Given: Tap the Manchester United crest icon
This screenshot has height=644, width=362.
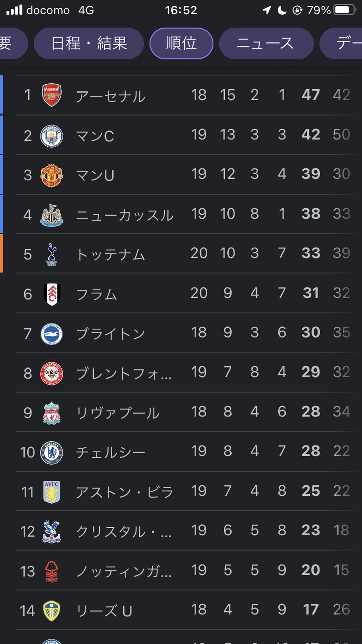Looking at the screenshot, I should coord(52,174).
